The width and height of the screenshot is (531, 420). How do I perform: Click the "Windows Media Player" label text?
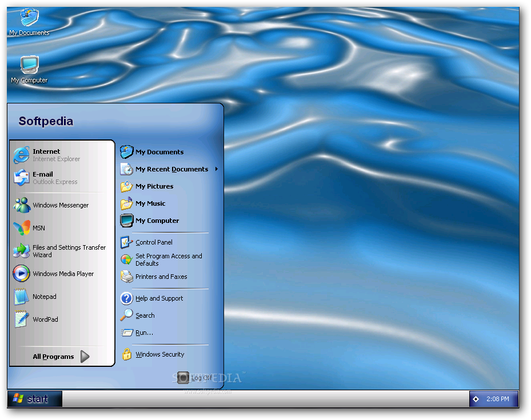pos(63,274)
